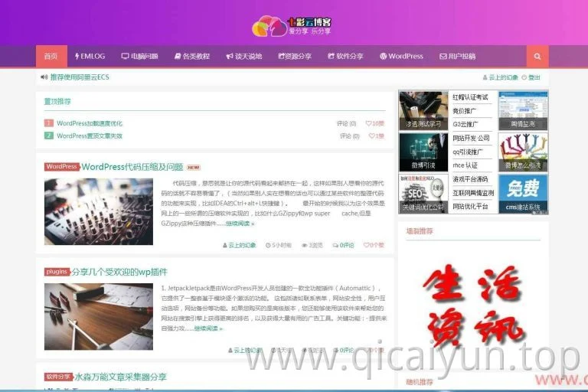The image size is (588, 392).
Task: Click the author icon link 云上的幻象 under the first post
Action: coord(239,245)
